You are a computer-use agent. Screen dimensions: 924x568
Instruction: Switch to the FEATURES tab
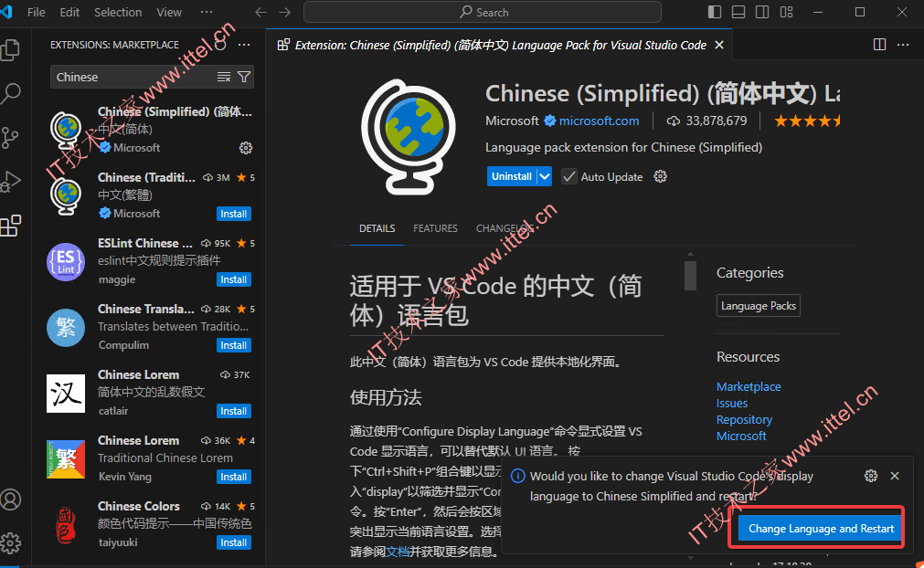pos(435,228)
